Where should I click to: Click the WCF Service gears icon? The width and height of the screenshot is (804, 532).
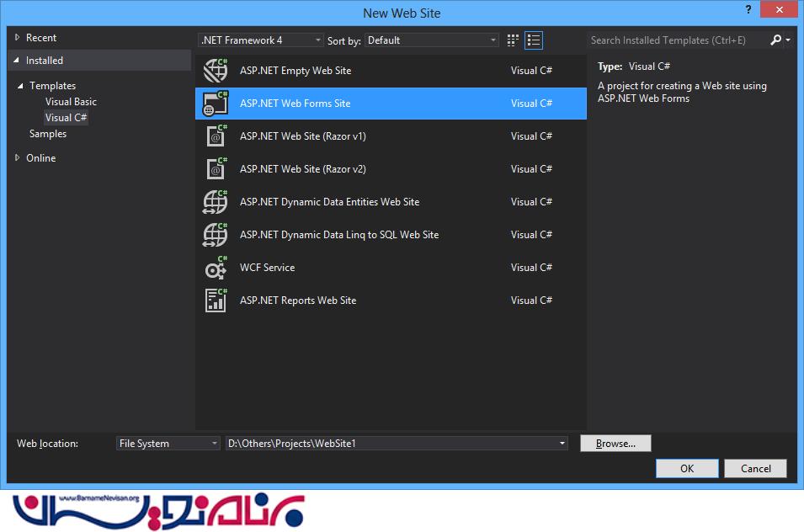click(x=216, y=268)
